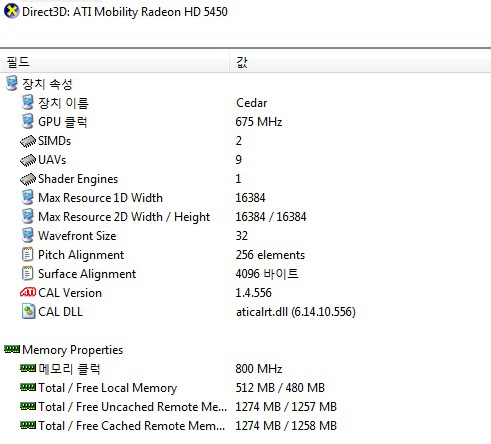This screenshot has width=491, height=444.
Task: Click the Wavefront Size value 32
Action: (242, 236)
